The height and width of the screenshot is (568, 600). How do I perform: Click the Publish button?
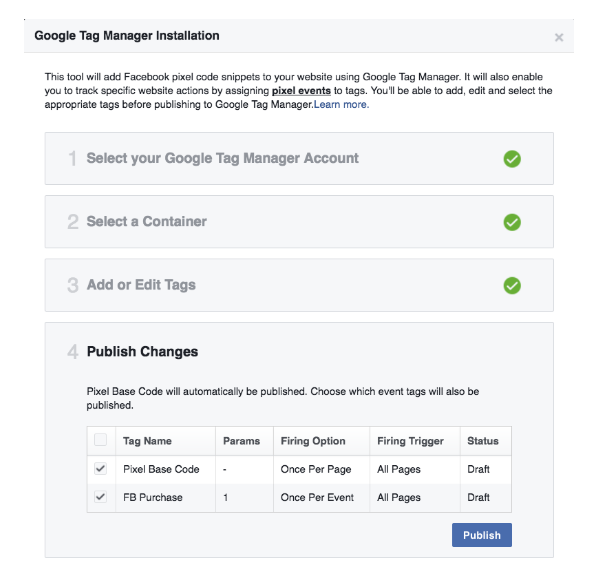click(482, 535)
